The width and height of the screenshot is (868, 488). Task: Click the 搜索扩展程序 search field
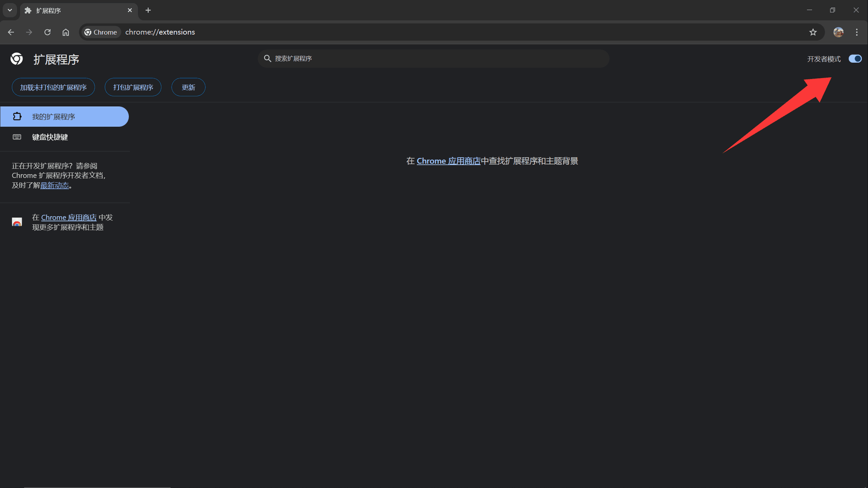tap(433, 59)
